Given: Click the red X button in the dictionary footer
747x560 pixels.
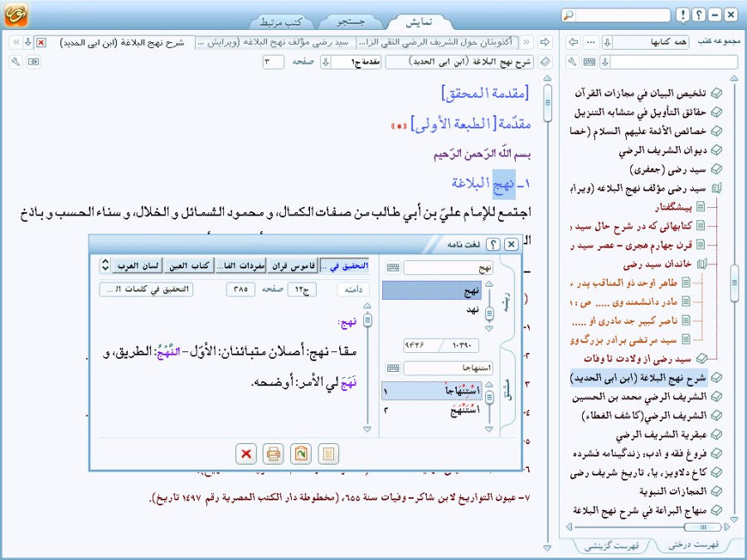Looking at the screenshot, I should point(246,454).
